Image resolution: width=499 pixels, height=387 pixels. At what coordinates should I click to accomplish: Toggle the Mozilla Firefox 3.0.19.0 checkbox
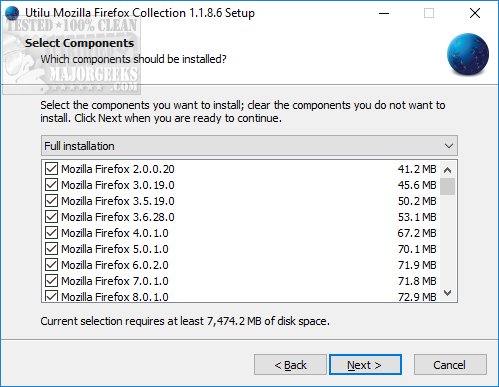(x=51, y=185)
